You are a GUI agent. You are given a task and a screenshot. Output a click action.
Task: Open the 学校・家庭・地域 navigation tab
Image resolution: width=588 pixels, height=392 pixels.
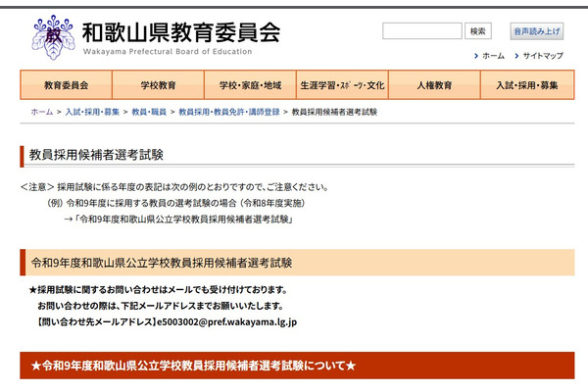pyautogui.click(x=250, y=85)
